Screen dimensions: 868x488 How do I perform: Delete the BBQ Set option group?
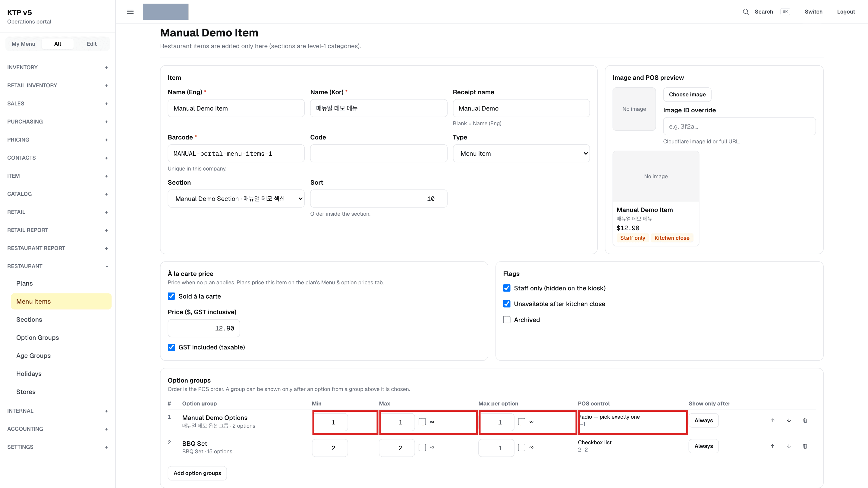[x=805, y=446]
